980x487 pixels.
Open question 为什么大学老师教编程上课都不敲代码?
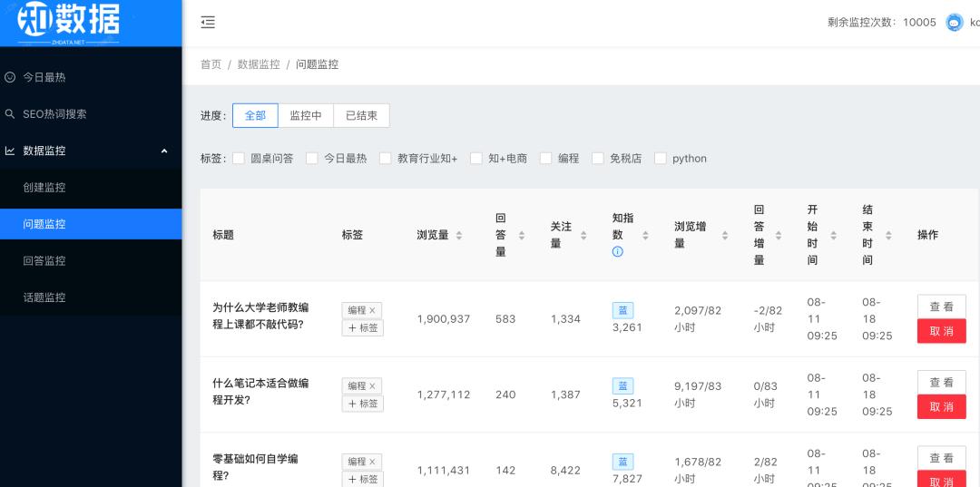pos(260,316)
